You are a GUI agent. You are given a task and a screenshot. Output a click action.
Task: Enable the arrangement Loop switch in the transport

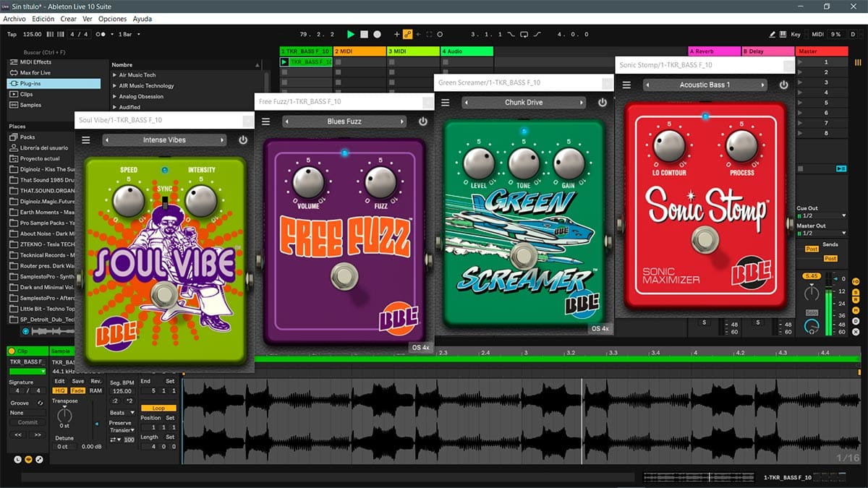[523, 34]
